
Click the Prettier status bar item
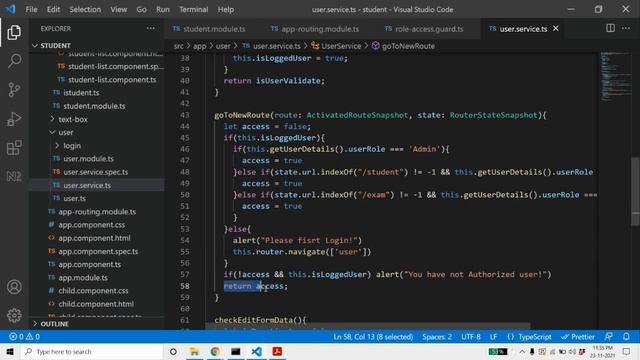578,337
